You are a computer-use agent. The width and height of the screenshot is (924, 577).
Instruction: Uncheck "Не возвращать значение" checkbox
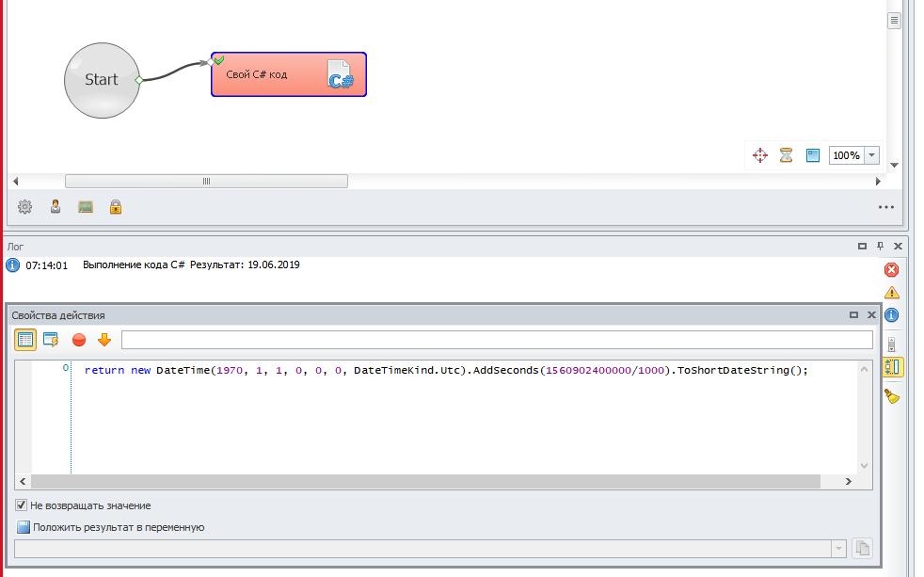coord(22,505)
